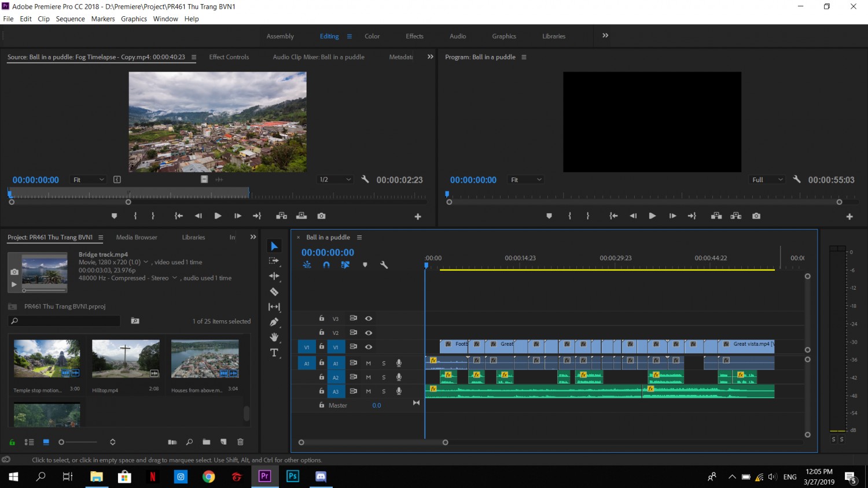Select the Razor tool
868x488 pixels.
pos(274,291)
